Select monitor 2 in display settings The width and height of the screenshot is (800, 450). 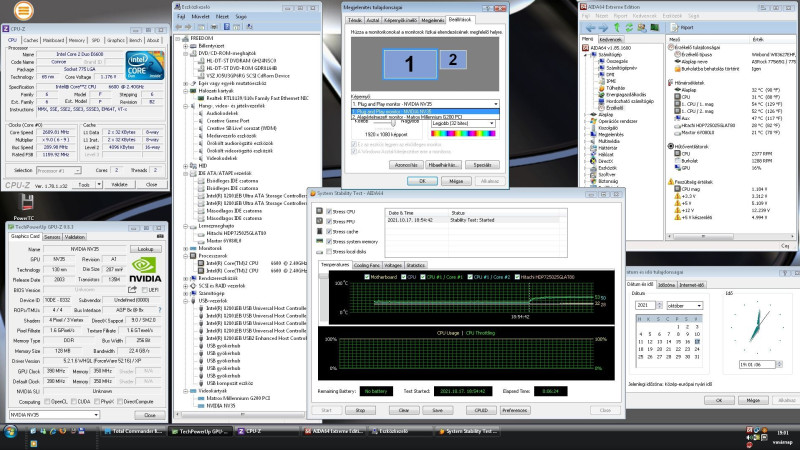coord(453,60)
